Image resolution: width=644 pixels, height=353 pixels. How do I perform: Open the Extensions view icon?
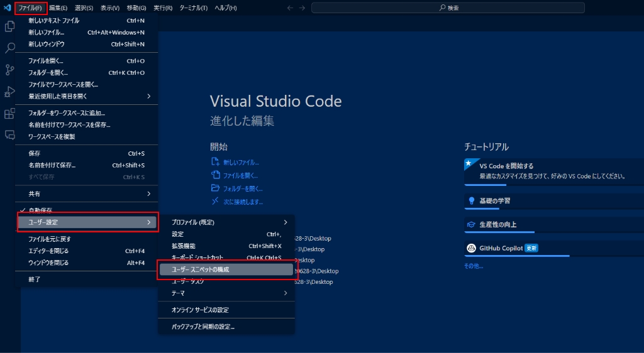tap(9, 114)
